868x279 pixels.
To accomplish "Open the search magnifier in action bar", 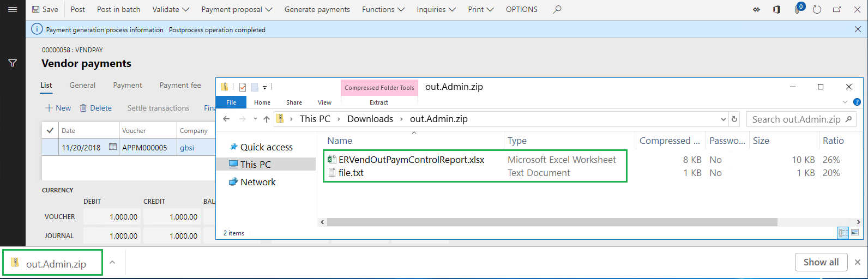I will (557, 9).
